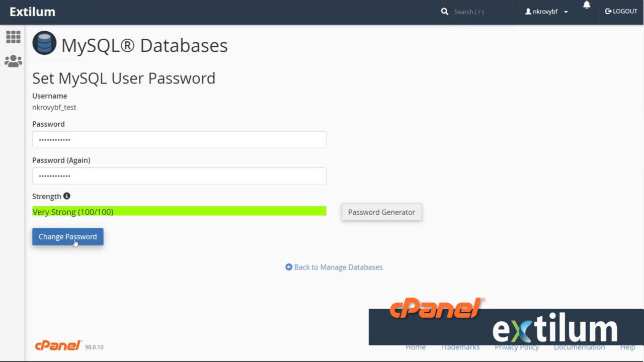Click the notification bell icon
This screenshot has height=362, width=644.
[x=587, y=6]
